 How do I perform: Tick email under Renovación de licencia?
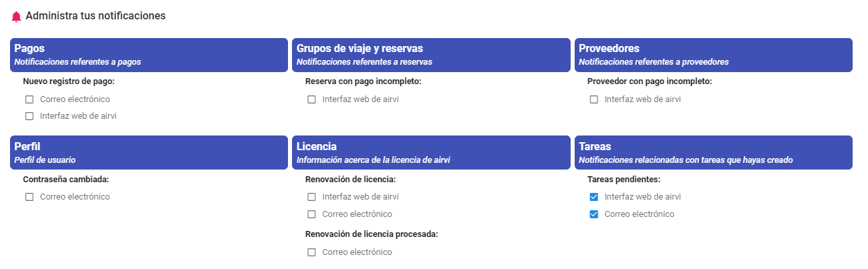click(x=311, y=214)
